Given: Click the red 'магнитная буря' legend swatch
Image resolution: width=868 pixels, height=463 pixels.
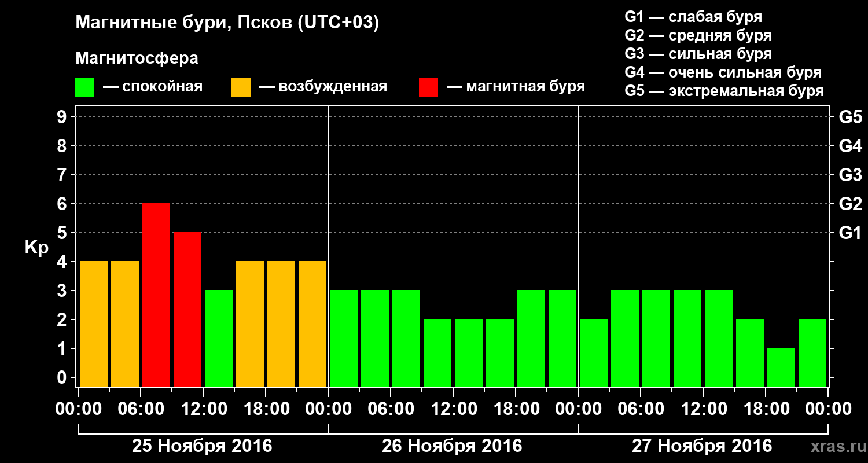Looking at the screenshot, I should tap(428, 87).
